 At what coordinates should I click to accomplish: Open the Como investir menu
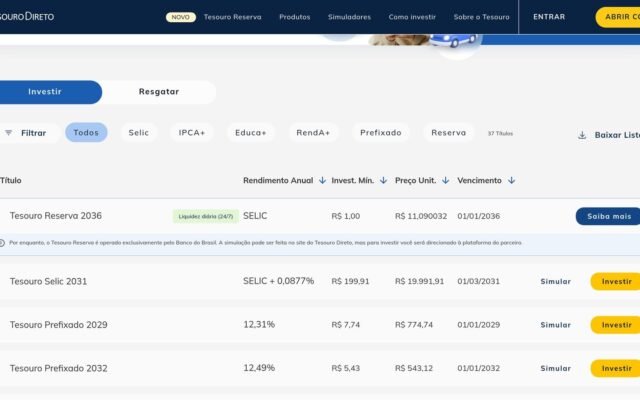point(412,17)
